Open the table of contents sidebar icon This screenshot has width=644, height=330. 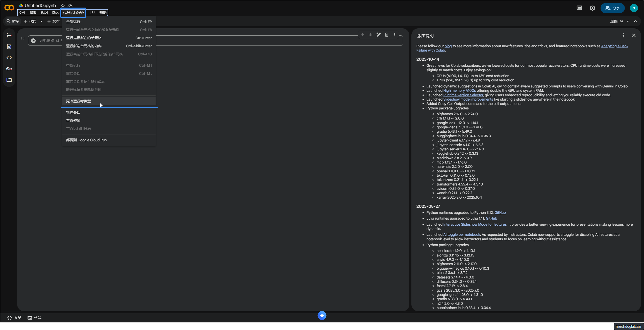(9, 35)
